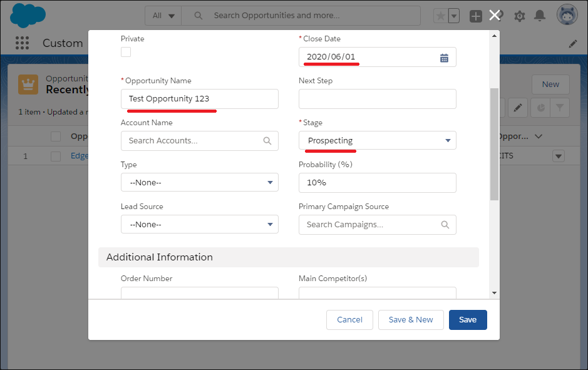Image resolution: width=588 pixels, height=370 pixels.
Task: Open the Type dropdown
Action: point(199,183)
